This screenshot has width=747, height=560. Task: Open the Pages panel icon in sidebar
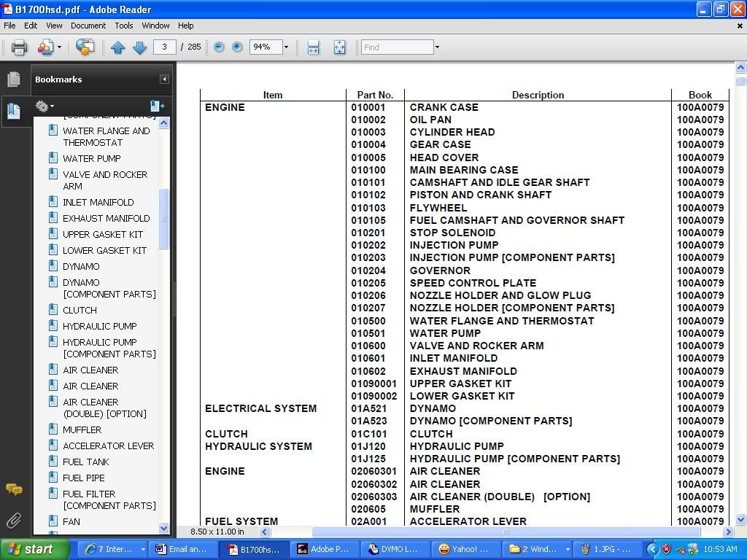14,79
